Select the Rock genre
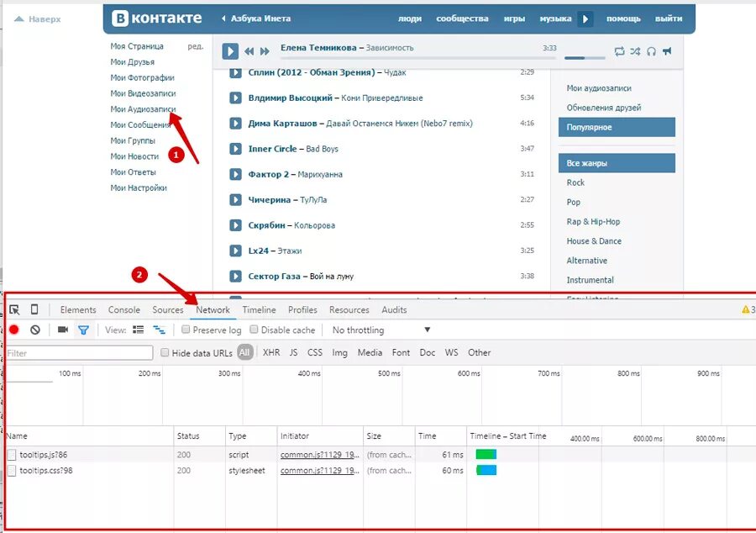The image size is (756, 533). pos(575,182)
